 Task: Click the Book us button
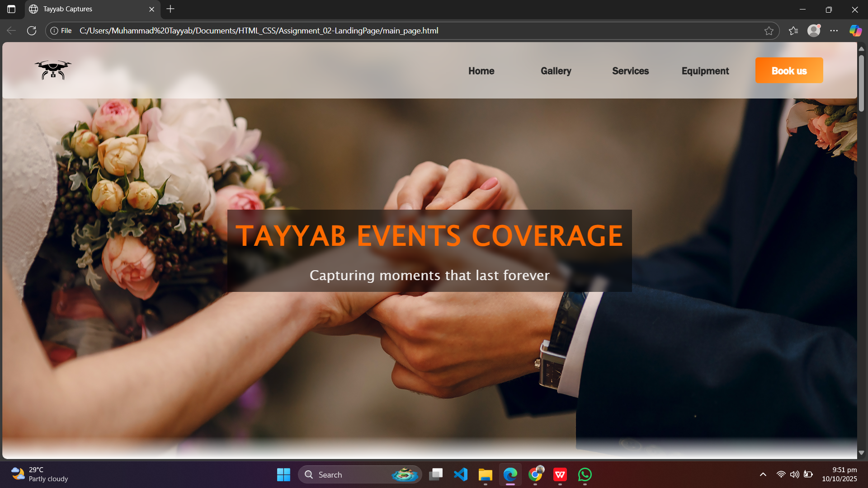(789, 70)
